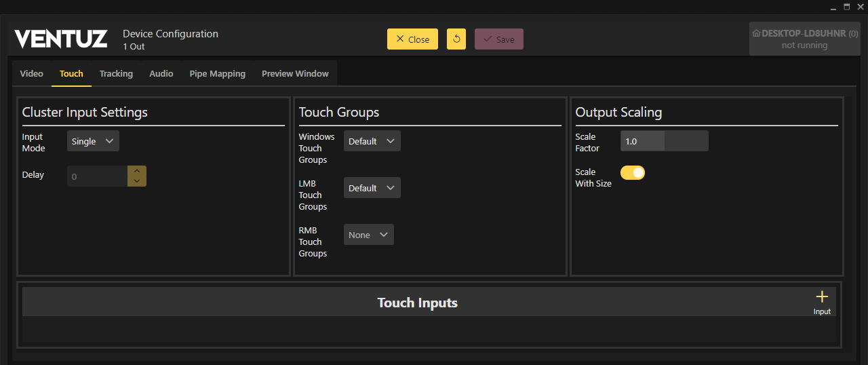Select the Pipe Mapping tab
Image resolution: width=868 pixels, height=365 pixels.
(x=217, y=74)
